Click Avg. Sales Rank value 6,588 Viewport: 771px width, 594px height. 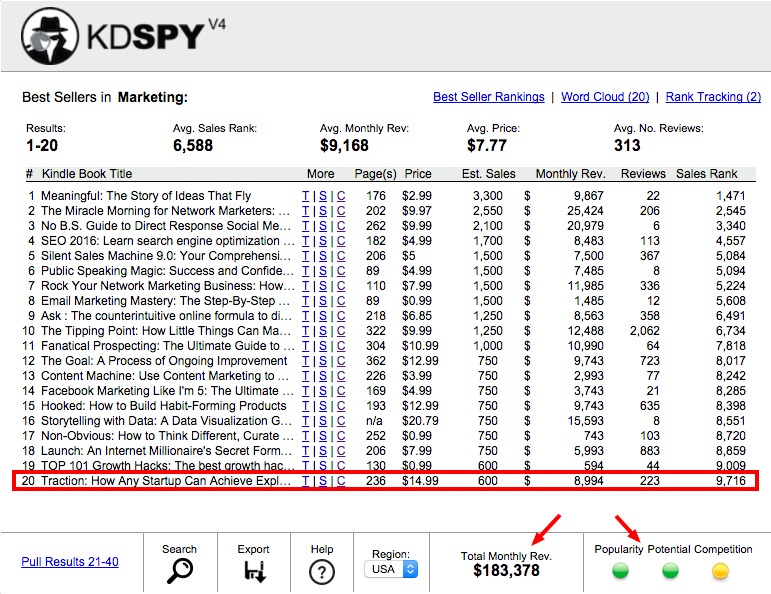coord(193,146)
